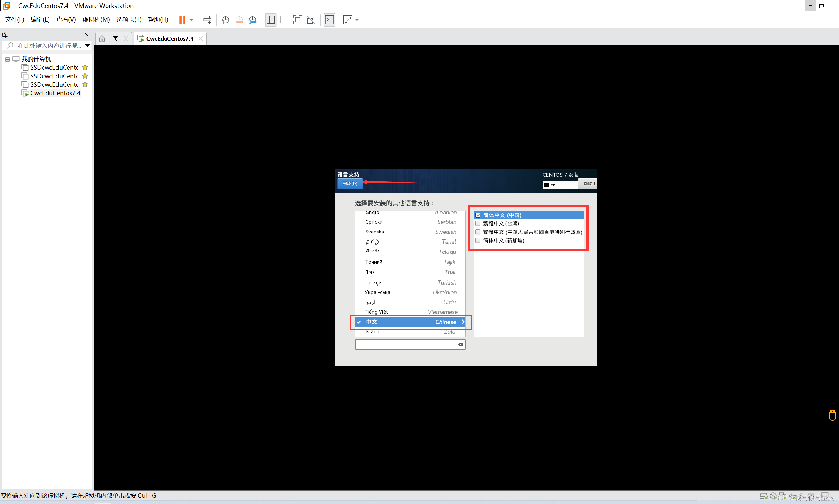Uncheck 简体中文 (中国) checkbox
The image size is (839, 504).
click(478, 215)
